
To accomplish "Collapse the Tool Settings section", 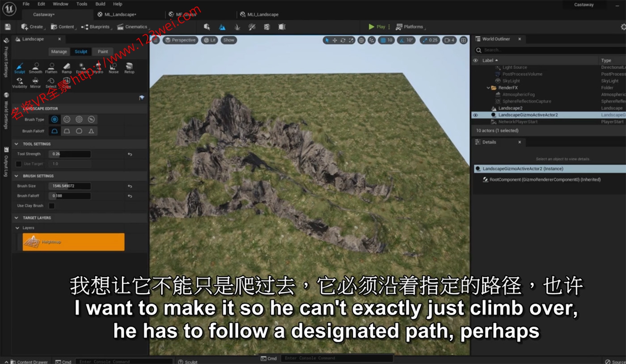I will point(17,144).
